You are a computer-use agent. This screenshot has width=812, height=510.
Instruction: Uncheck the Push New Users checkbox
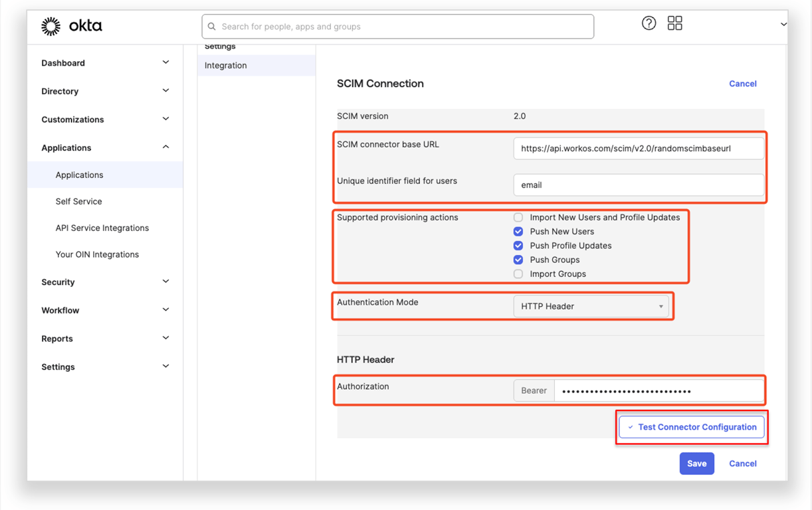(518, 232)
